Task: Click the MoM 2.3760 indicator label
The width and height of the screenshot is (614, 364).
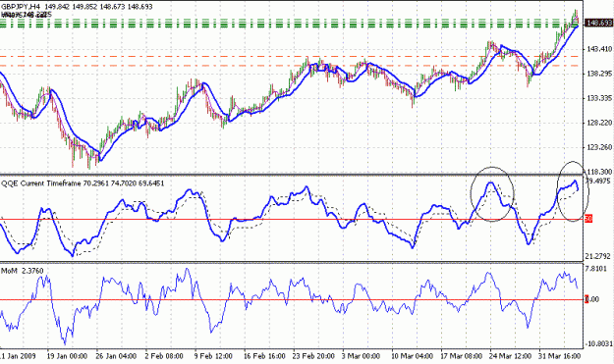Action: click(23, 271)
